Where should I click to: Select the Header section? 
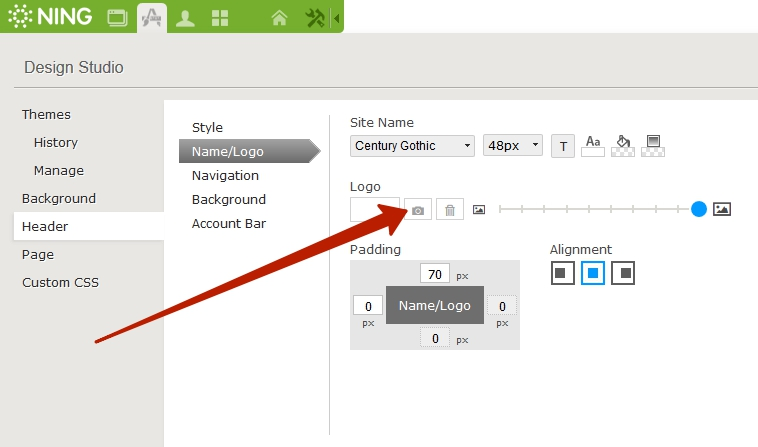coord(89,226)
